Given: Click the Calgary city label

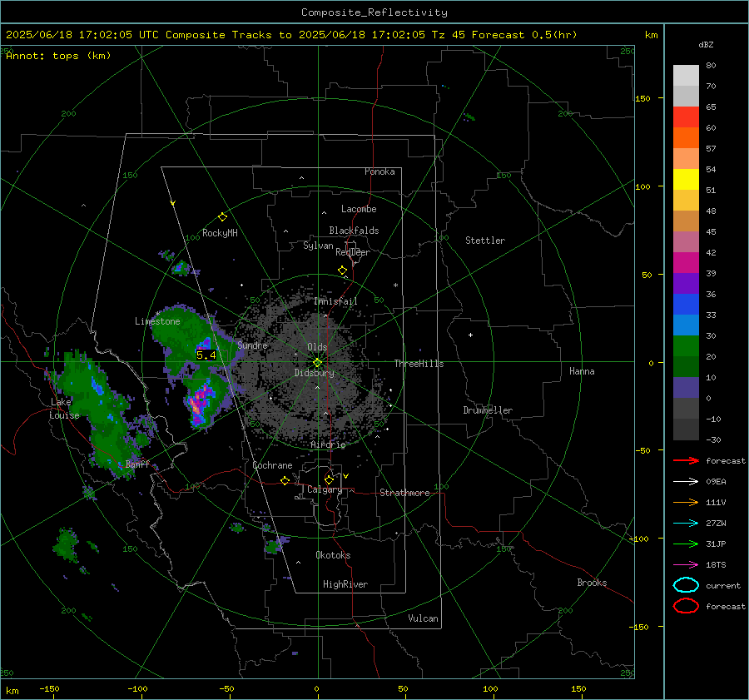Looking at the screenshot, I should (x=325, y=489).
